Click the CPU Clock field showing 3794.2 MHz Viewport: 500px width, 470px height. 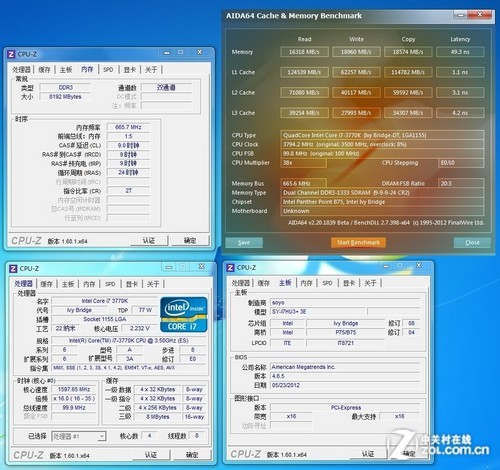[382, 144]
